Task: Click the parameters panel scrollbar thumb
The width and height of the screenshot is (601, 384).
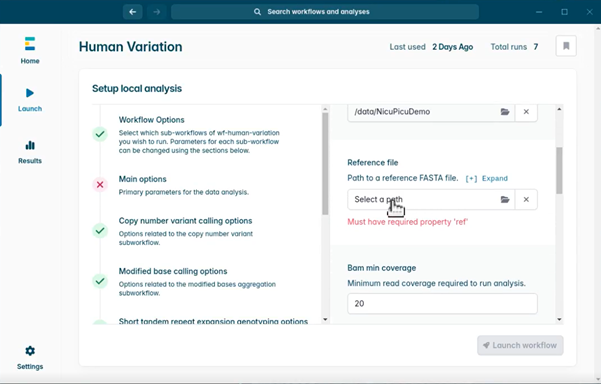Action: [x=559, y=170]
